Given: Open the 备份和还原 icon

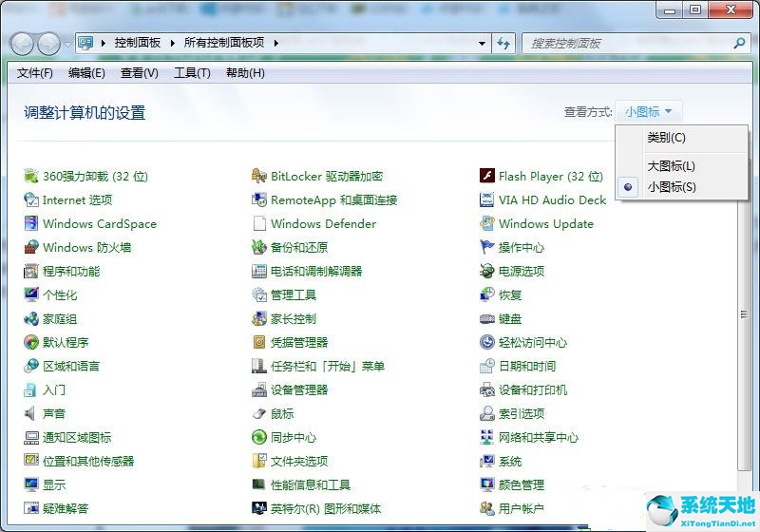Looking at the screenshot, I should pyautogui.click(x=259, y=247).
